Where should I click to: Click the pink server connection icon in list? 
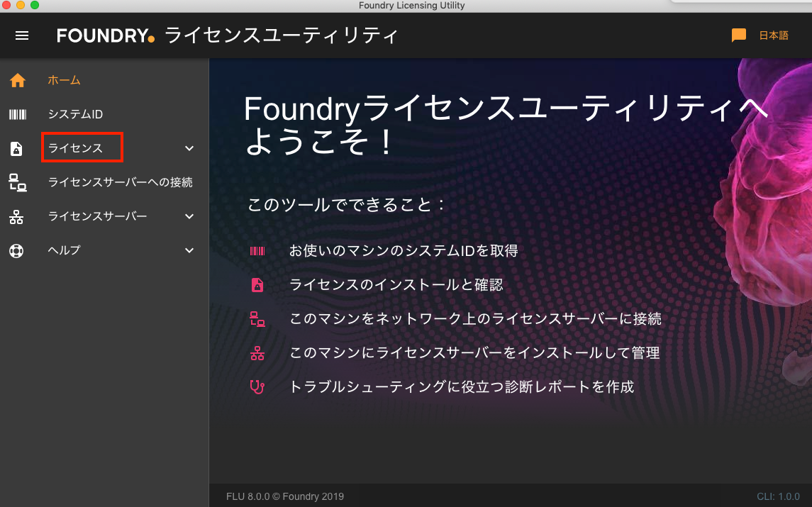[257, 319]
